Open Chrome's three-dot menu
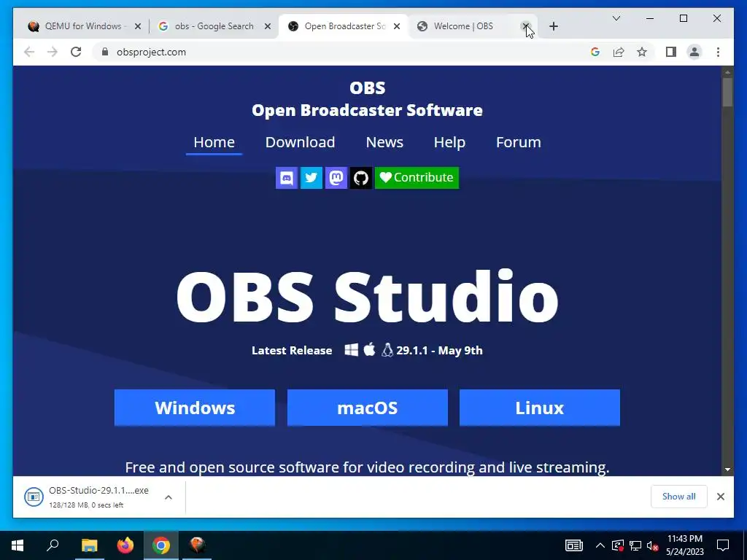 (x=718, y=52)
